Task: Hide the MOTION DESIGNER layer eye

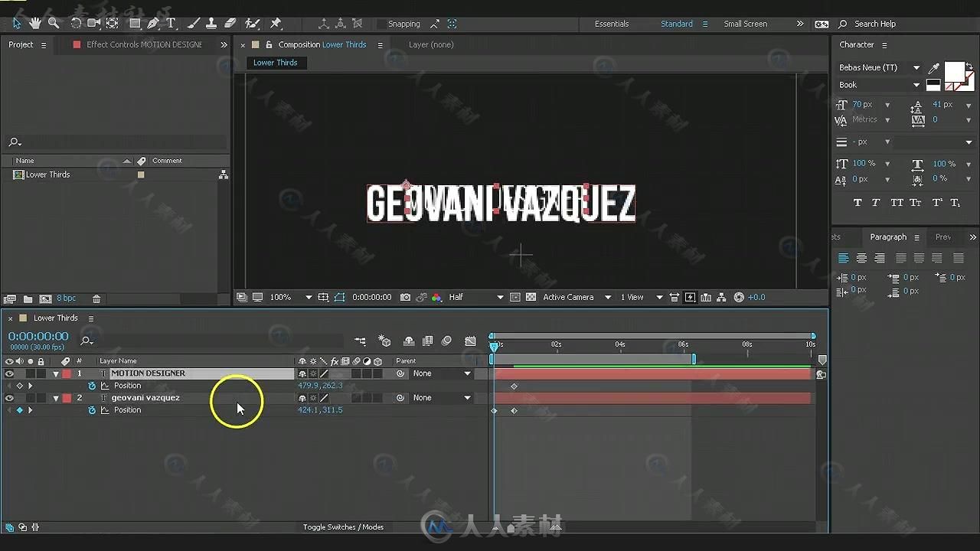Action: 9,373
